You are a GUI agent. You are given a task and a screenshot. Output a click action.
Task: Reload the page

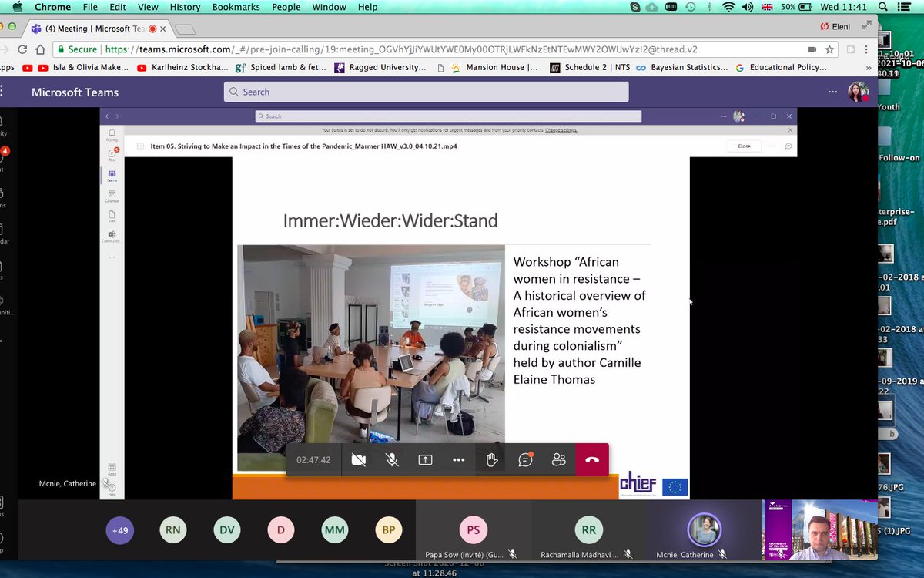click(21, 49)
